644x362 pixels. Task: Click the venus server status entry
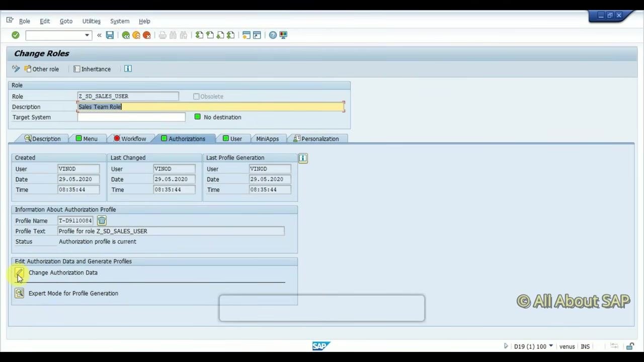pyautogui.click(x=567, y=346)
